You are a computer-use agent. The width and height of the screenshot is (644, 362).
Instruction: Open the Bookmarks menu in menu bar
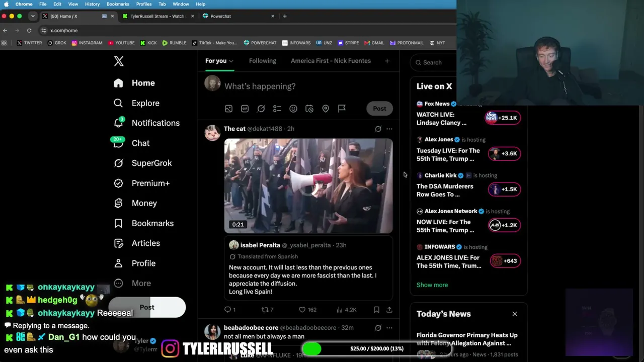tap(118, 4)
